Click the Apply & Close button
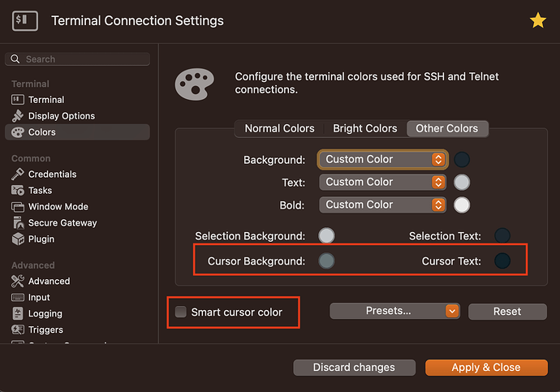Image resolution: width=560 pixels, height=392 pixels. pos(485,368)
